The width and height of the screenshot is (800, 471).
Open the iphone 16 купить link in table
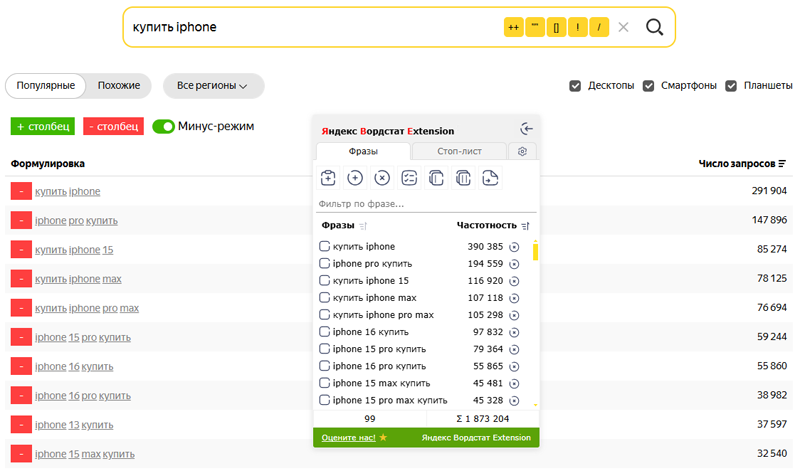[x=74, y=366]
